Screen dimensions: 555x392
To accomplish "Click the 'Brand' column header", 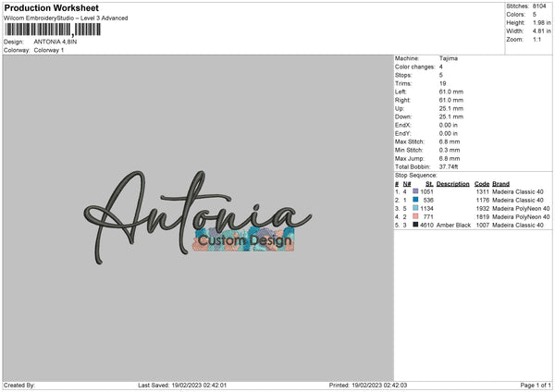I will click(500, 184).
